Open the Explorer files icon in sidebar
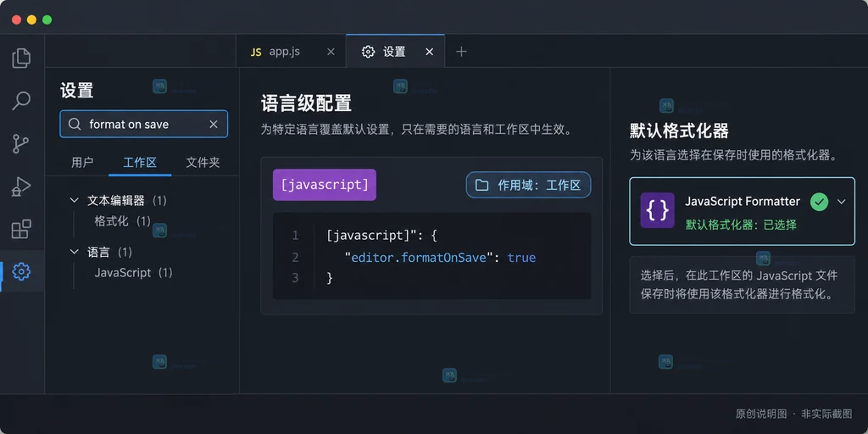Viewport: 868px width, 434px height. point(21,58)
